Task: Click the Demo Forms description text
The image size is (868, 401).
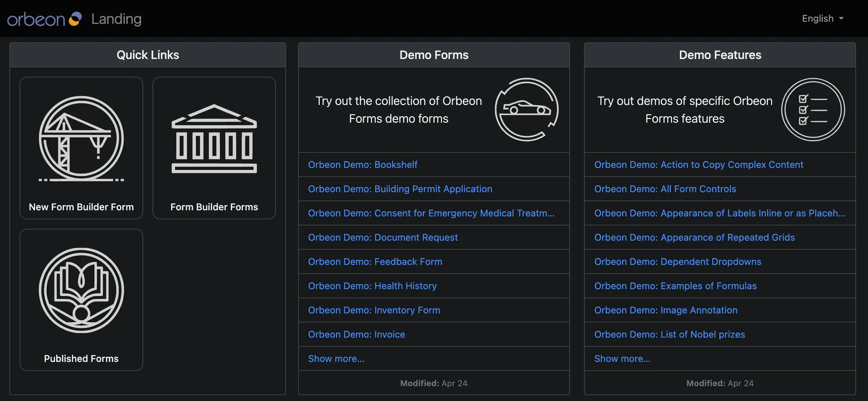Action: pyautogui.click(x=399, y=110)
